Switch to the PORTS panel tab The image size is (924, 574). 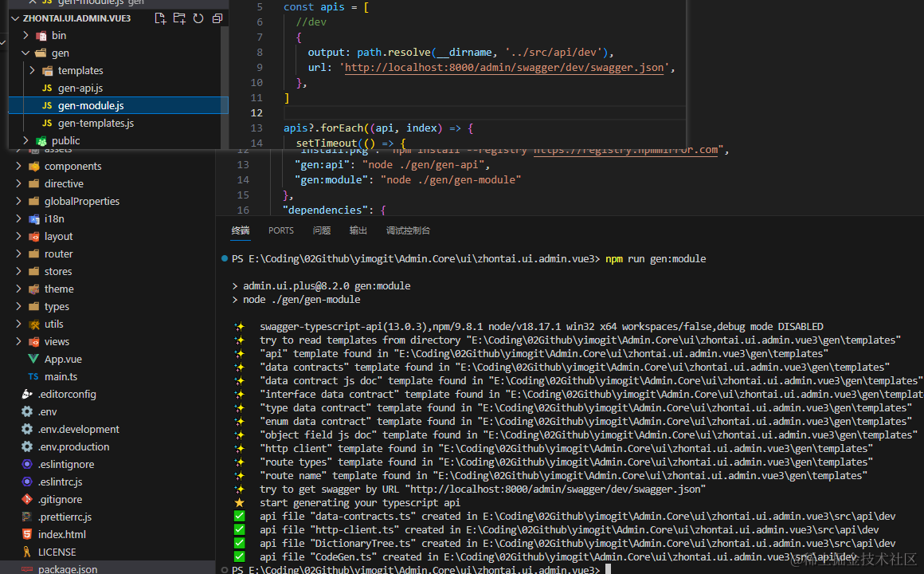[x=281, y=230]
